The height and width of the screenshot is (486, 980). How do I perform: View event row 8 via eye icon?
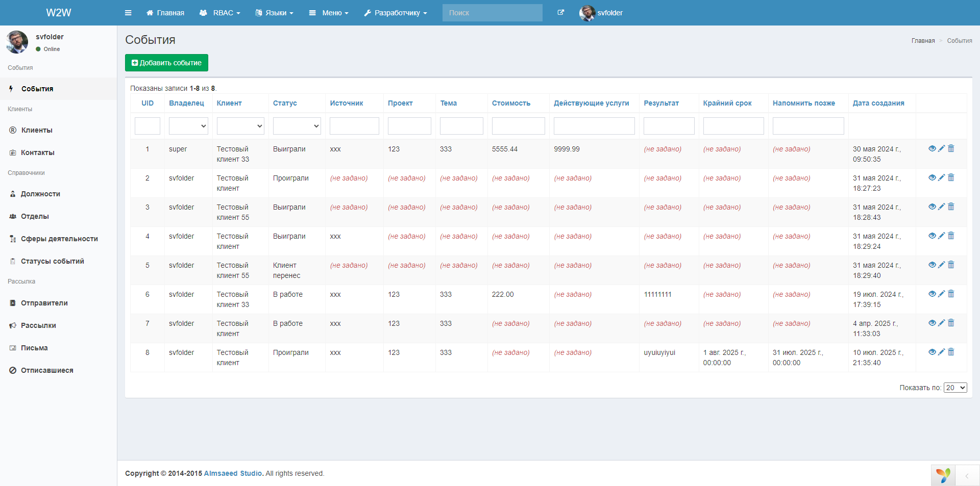pyautogui.click(x=932, y=352)
